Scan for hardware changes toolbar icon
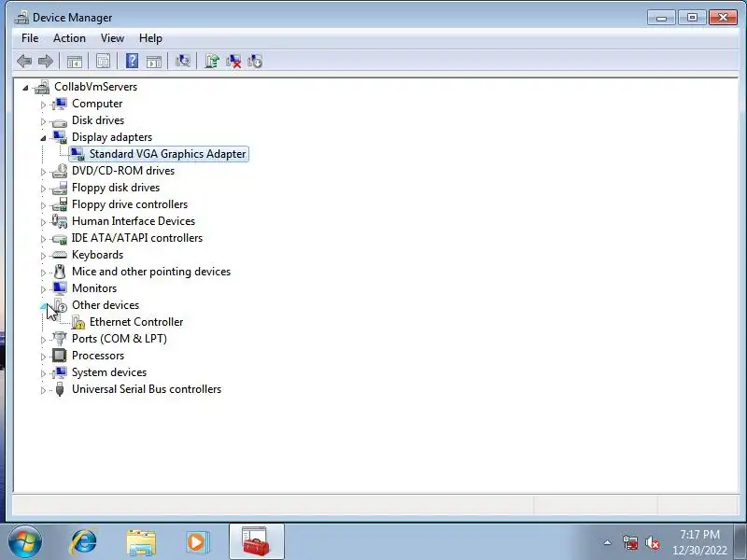 pos(183,61)
